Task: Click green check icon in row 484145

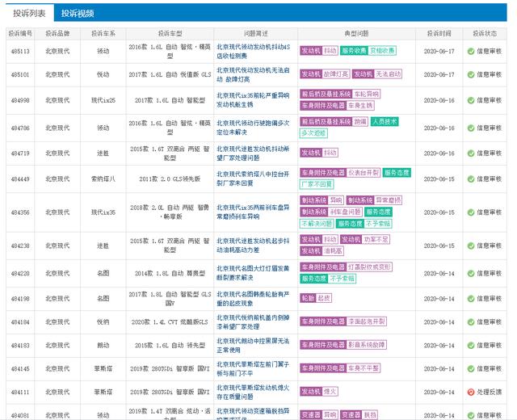Action: (x=471, y=368)
